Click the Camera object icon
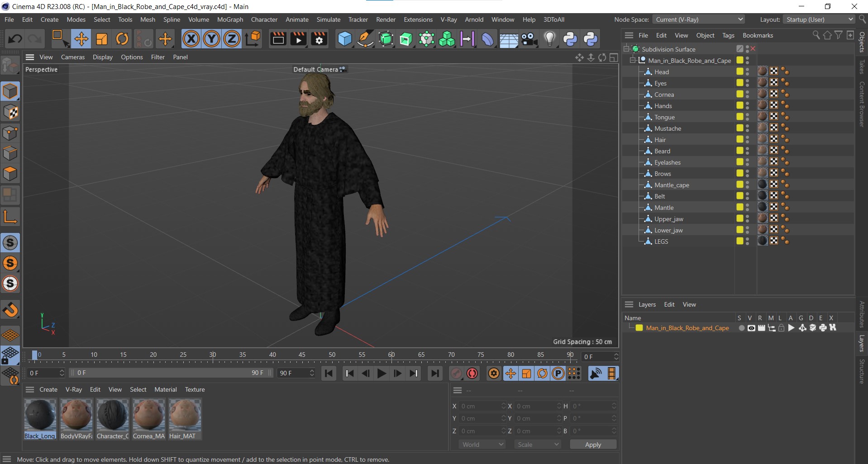 [529, 39]
